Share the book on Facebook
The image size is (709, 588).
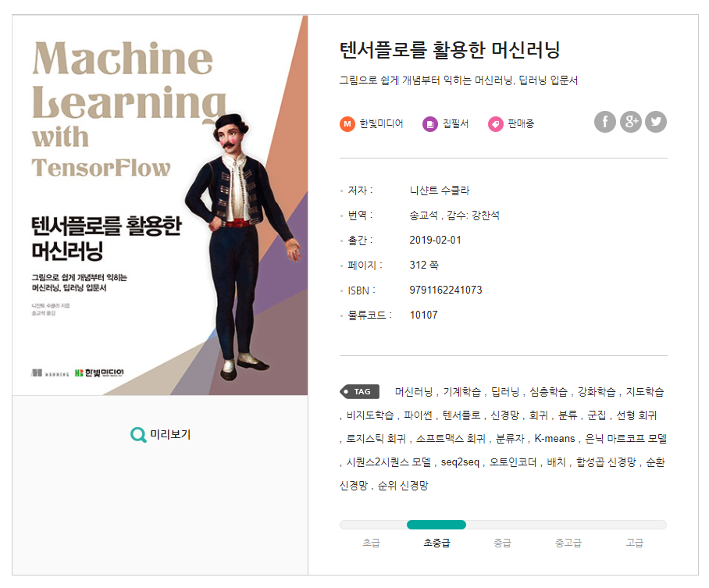[604, 122]
